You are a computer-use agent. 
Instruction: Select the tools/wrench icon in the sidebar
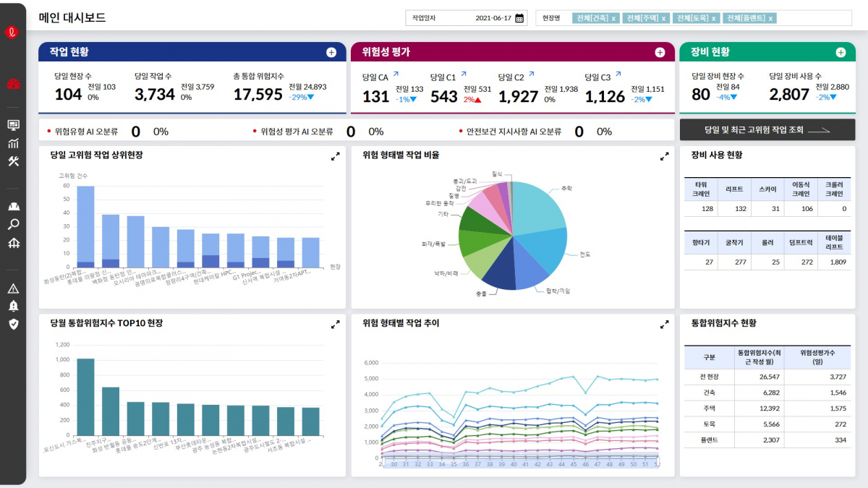pyautogui.click(x=12, y=160)
